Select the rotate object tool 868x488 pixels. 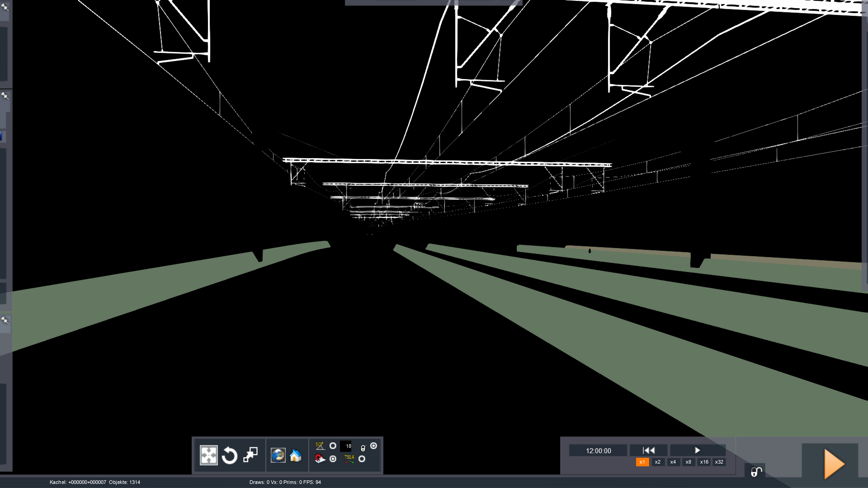click(230, 455)
